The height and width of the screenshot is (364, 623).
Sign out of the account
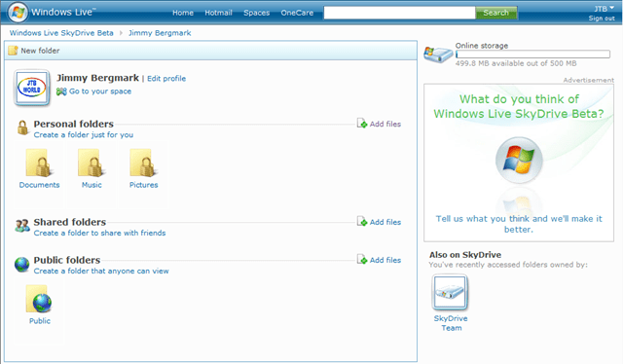tap(602, 18)
